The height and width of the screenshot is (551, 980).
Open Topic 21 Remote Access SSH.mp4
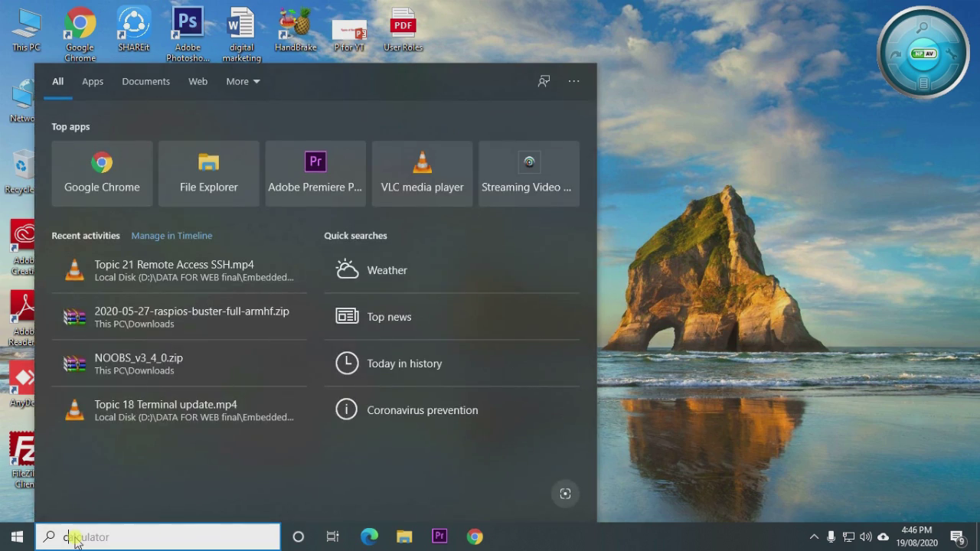pos(179,270)
